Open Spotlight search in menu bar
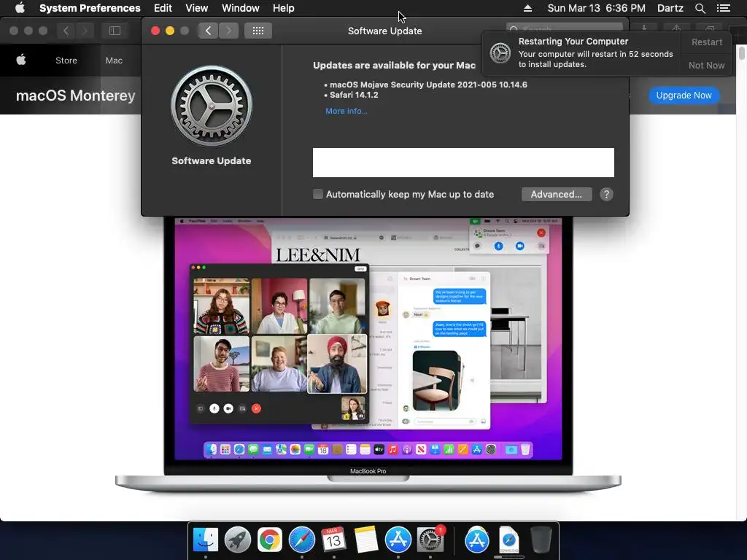 click(x=700, y=8)
